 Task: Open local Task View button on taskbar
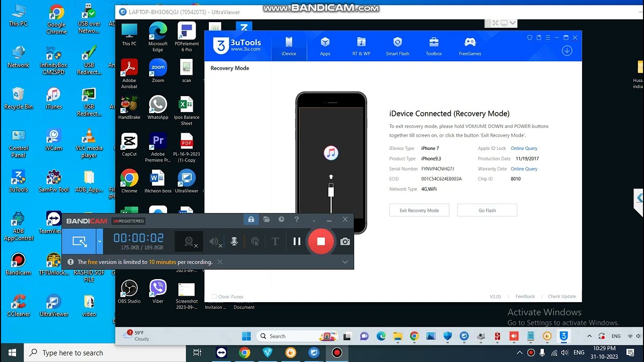click(x=197, y=353)
